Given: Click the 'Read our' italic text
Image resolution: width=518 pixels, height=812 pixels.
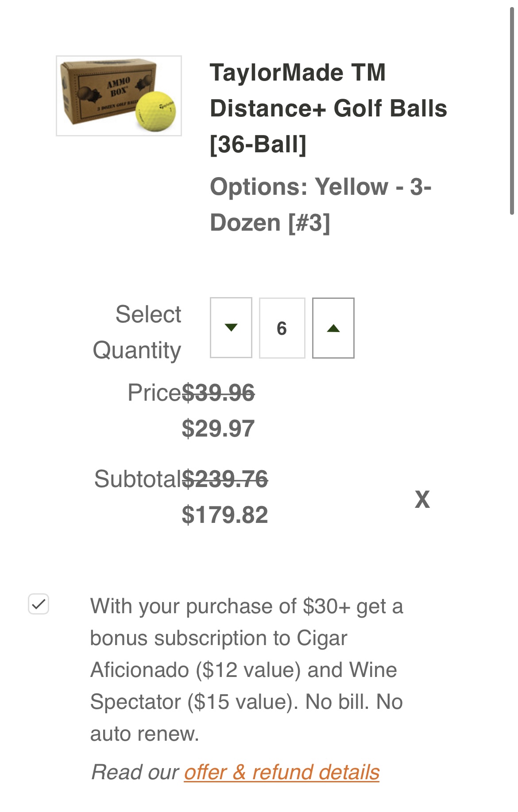Looking at the screenshot, I should coord(135,772).
